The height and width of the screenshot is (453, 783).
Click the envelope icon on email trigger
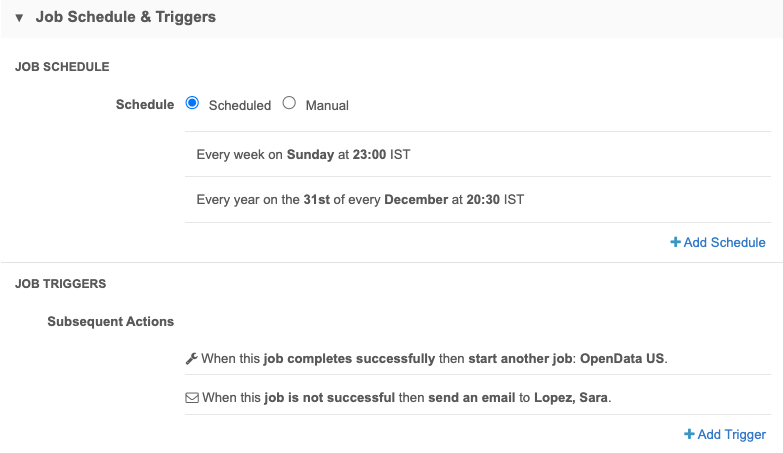tap(192, 397)
